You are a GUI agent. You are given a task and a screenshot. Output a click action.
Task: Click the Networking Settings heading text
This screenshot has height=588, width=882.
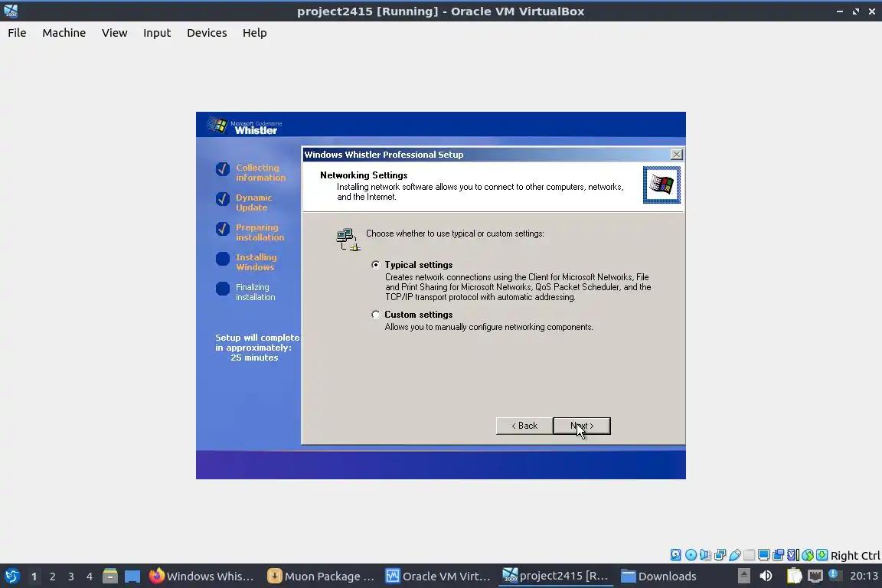tap(364, 175)
